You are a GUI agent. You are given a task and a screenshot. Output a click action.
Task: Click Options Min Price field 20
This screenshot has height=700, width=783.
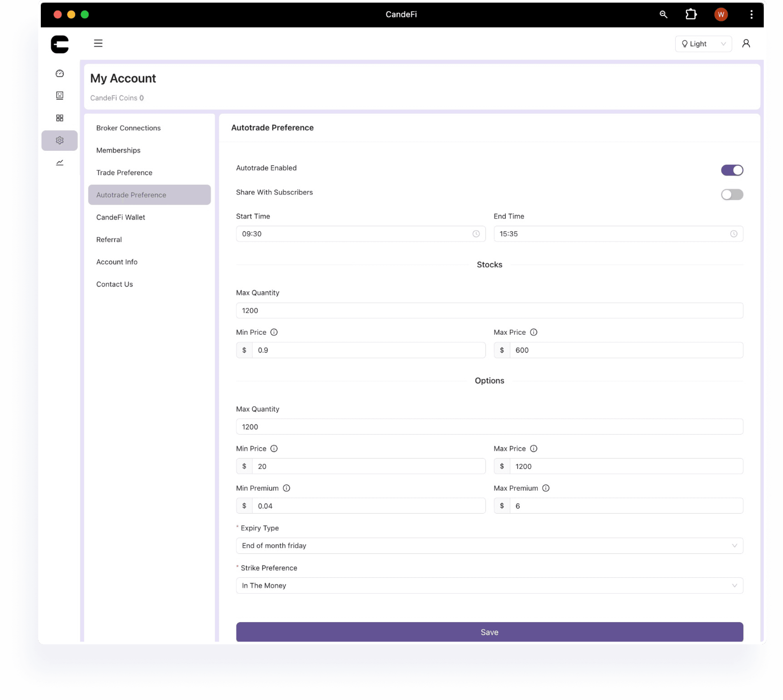pos(369,466)
